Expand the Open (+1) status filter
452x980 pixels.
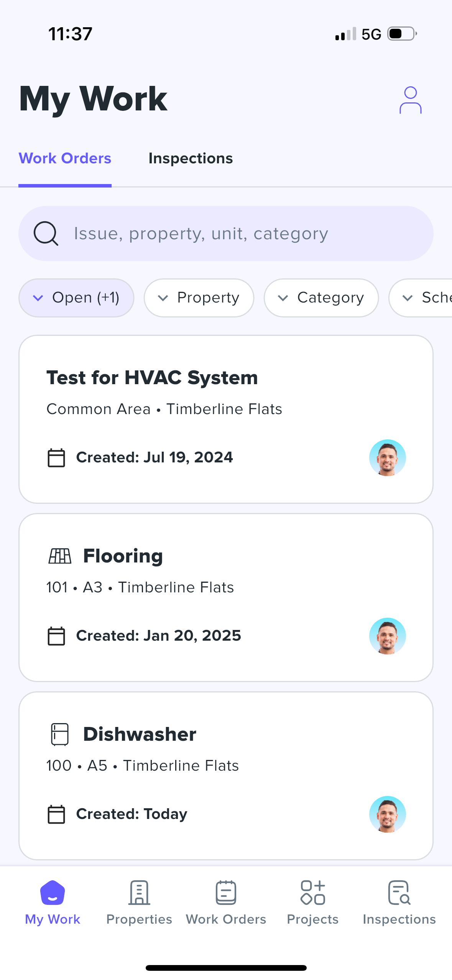[76, 298]
